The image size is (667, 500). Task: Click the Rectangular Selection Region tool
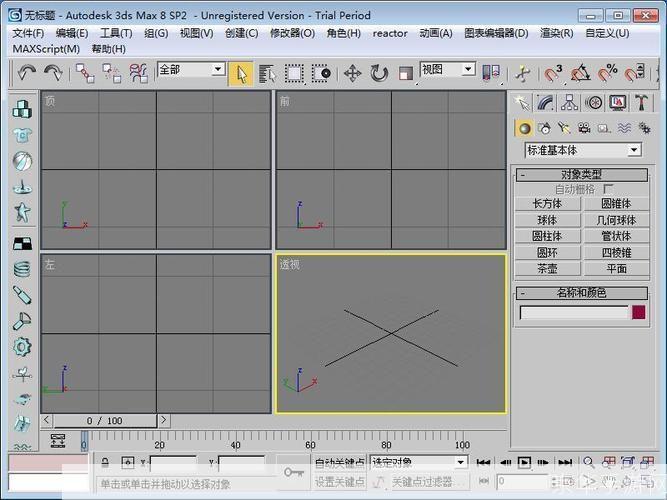(294, 74)
